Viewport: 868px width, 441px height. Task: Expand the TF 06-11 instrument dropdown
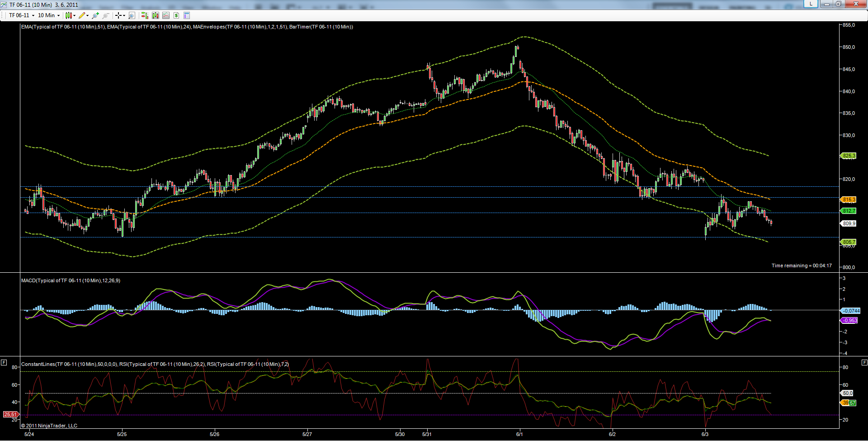click(33, 15)
